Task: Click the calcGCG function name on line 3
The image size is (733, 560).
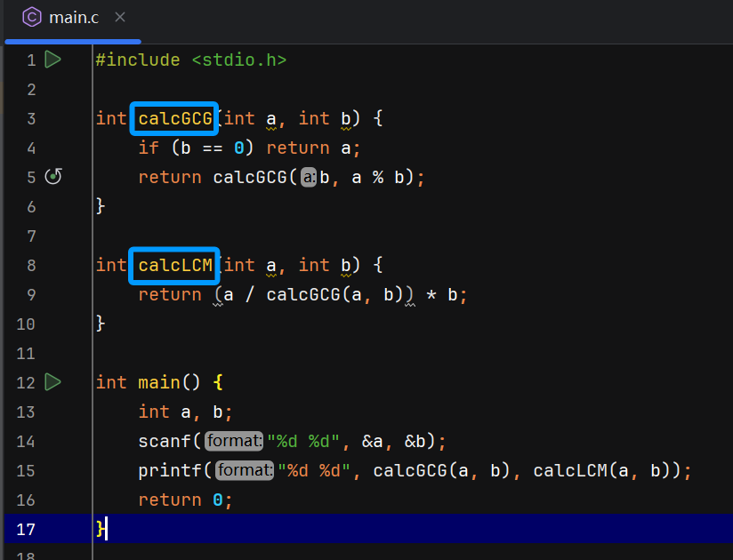Action: coord(174,118)
